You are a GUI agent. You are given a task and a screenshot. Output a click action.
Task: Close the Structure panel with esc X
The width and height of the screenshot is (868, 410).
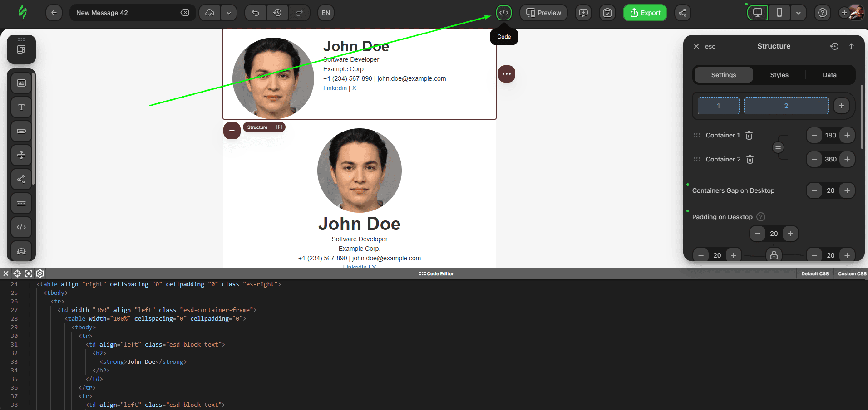(x=696, y=46)
